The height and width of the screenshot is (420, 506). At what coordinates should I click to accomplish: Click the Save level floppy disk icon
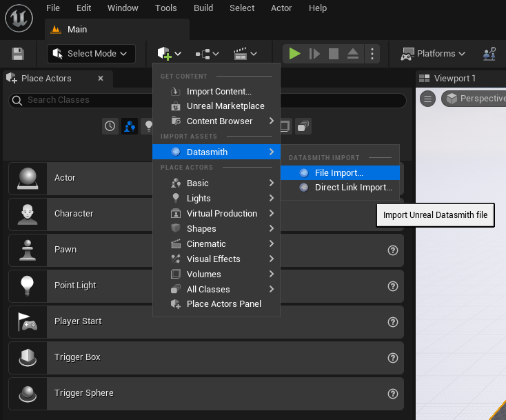point(18,54)
